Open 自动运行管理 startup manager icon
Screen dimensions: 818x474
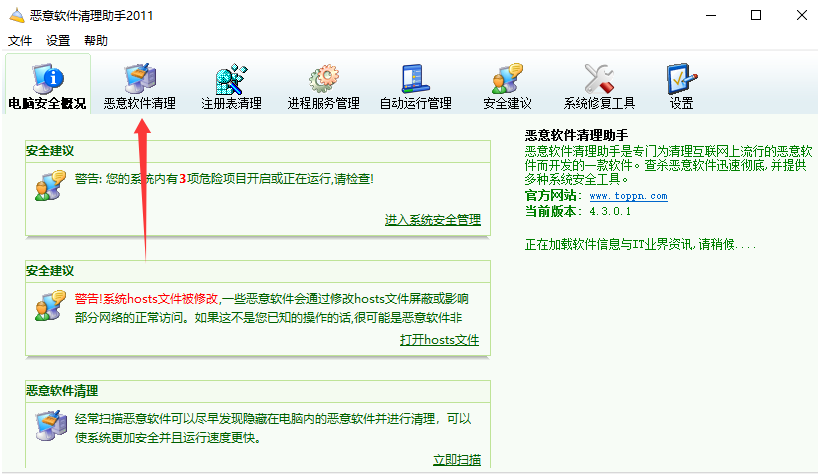pos(416,79)
